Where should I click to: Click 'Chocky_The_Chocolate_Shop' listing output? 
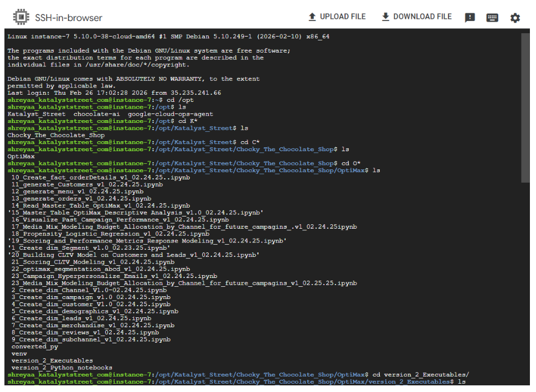pyautogui.click(x=56, y=135)
